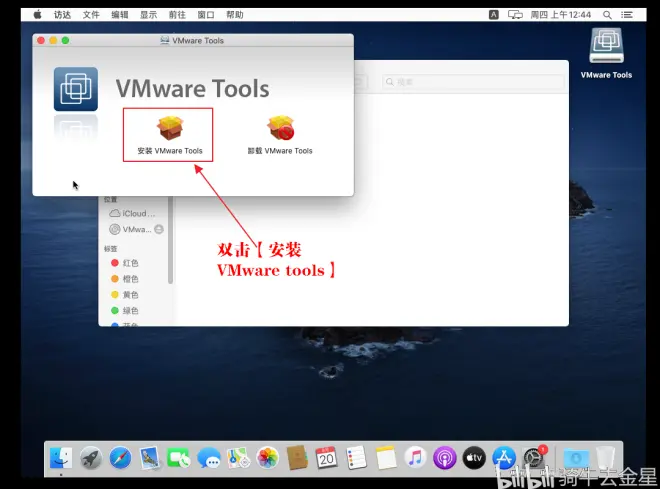Image resolution: width=660 pixels, height=489 pixels.
Task: Open App Store from the Dock
Action: click(x=504, y=458)
